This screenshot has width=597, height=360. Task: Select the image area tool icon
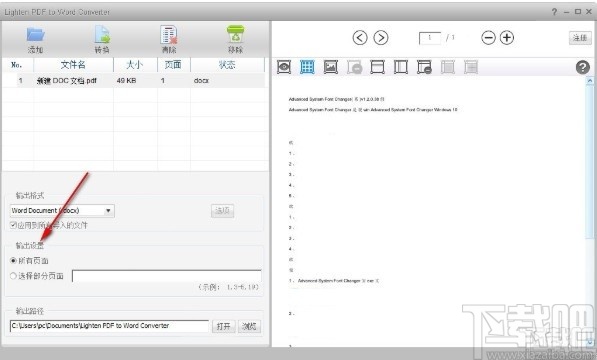pos(330,67)
